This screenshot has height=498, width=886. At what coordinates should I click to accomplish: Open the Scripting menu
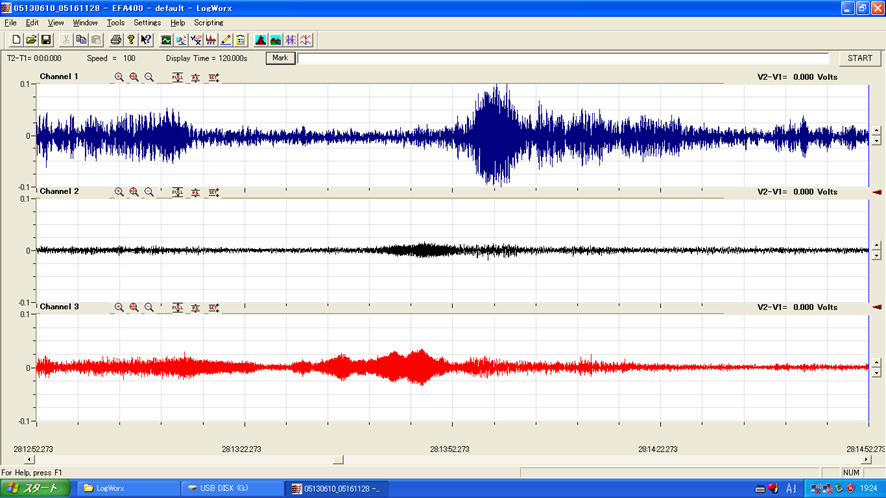tap(208, 22)
